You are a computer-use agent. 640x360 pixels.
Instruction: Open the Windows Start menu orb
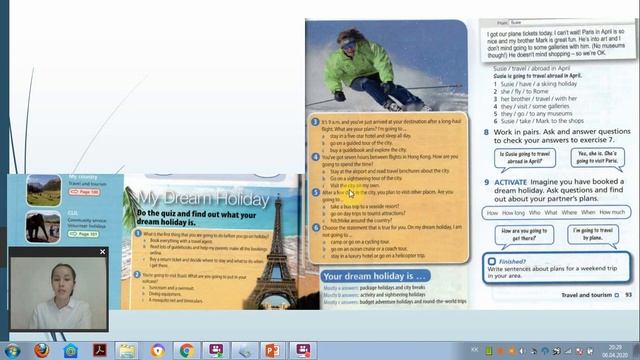tap(13, 351)
